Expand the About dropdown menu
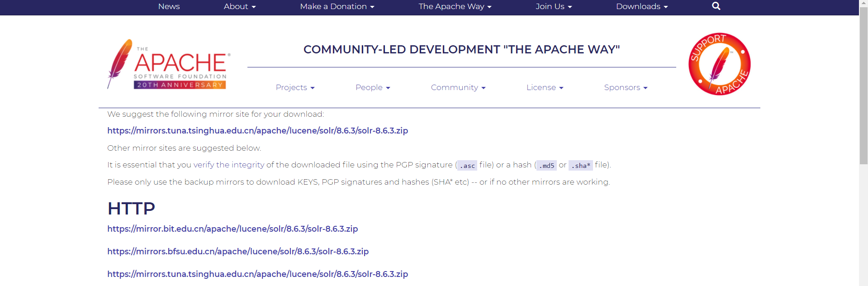Viewport: 868px width, 286px height. pos(240,6)
